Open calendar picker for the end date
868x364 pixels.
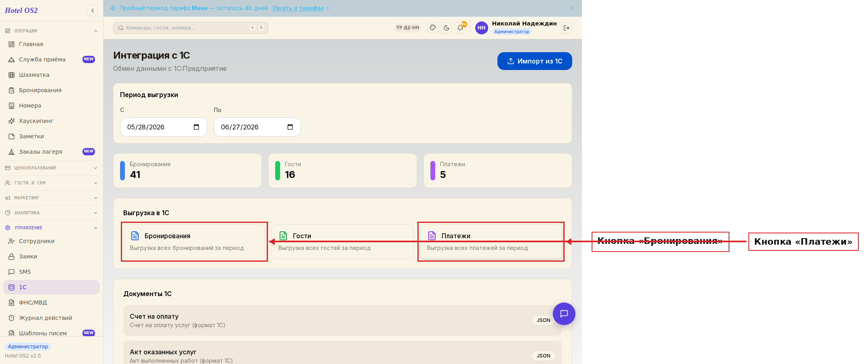tap(290, 127)
